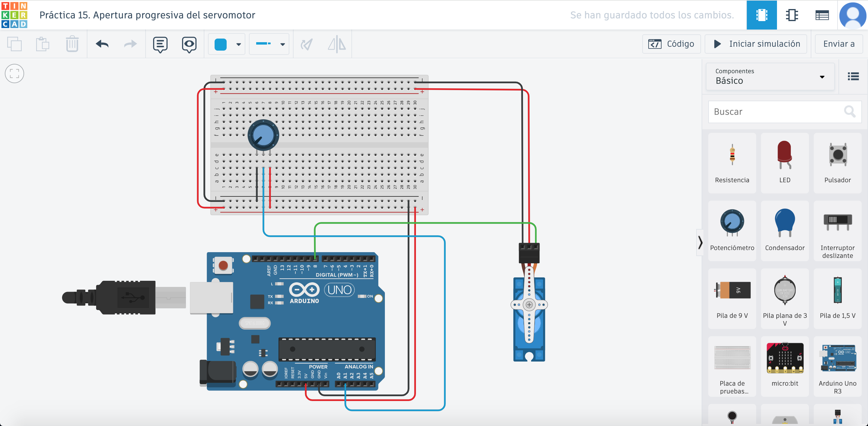Open the wire type dropdown
This screenshot has width=868, height=426.
coord(282,44)
